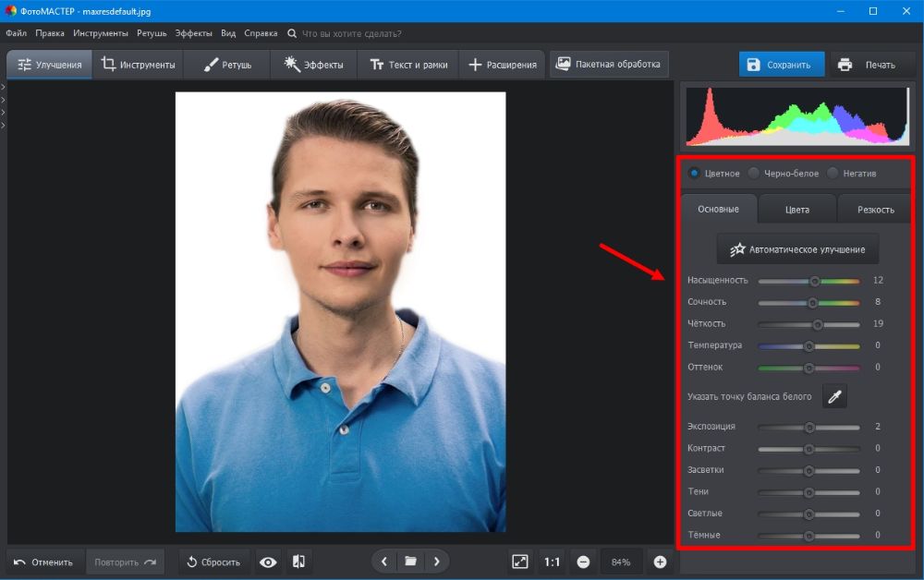Open the Файл menu
924x580 pixels.
pos(16,33)
